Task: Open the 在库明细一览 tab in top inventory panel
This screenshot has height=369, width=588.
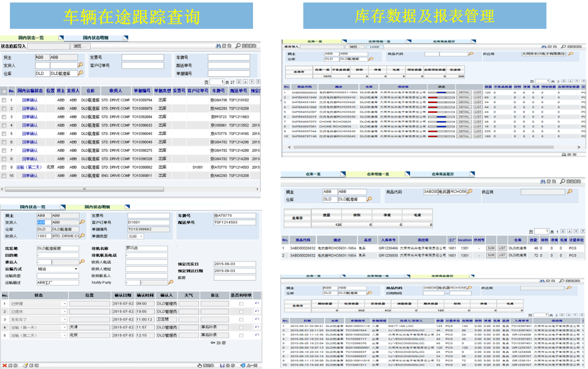Action: 379,41
